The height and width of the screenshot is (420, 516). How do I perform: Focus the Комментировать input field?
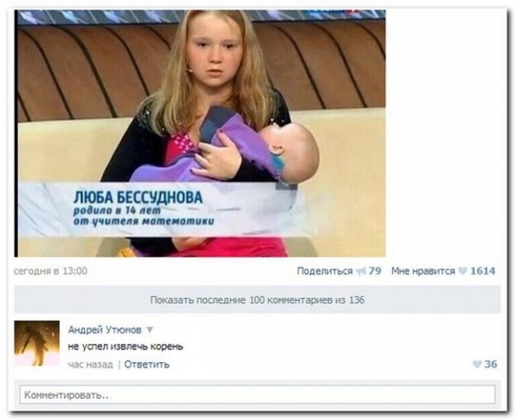257,395
